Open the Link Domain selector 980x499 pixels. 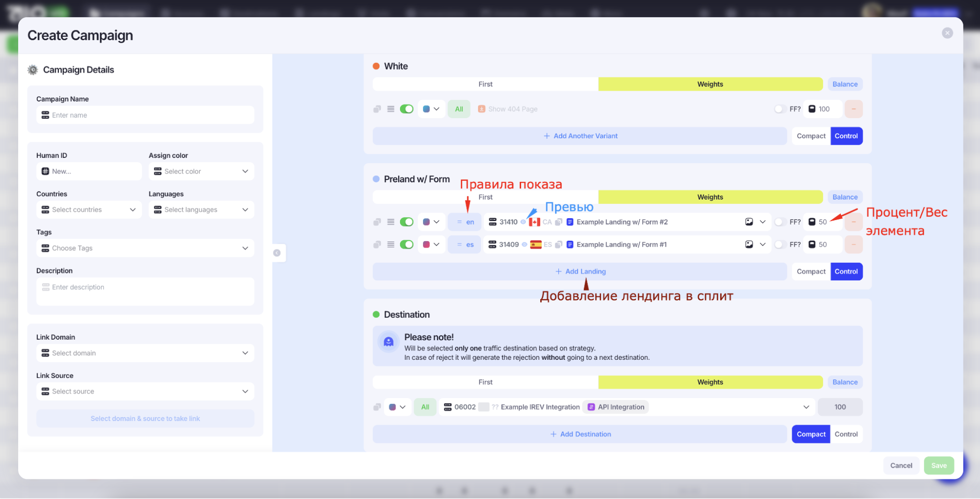(x=145, y=353)
